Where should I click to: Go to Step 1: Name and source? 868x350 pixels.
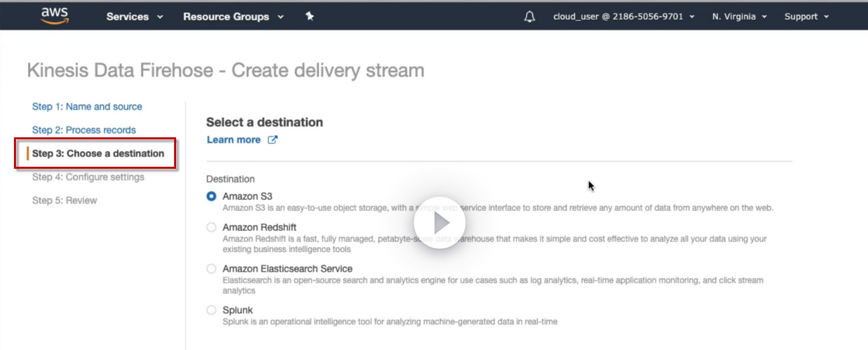(x=87, y=106)
